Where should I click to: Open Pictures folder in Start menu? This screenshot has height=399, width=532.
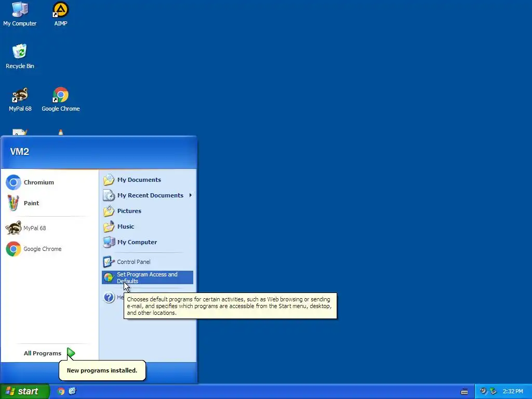[148, 211]
